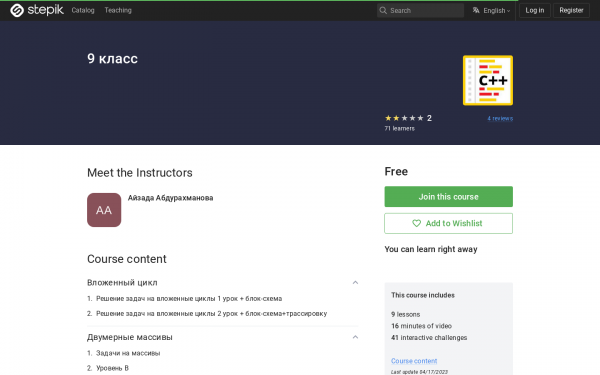Click the Course content link in sidebar

(414, 361)
